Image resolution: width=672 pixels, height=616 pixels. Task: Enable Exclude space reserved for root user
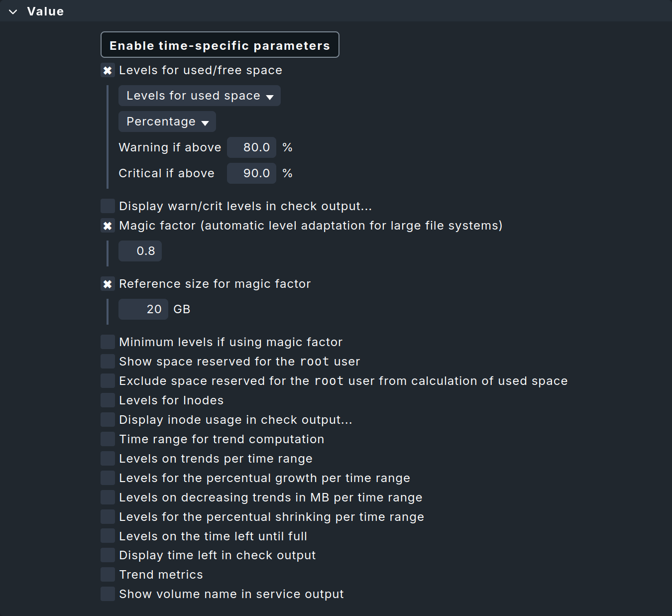click(108, 380)
